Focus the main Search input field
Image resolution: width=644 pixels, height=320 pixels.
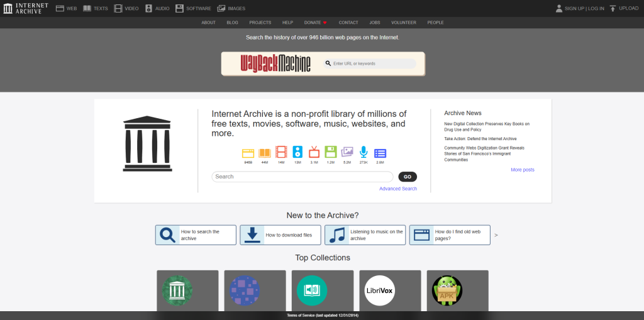[x=303, y=177]
